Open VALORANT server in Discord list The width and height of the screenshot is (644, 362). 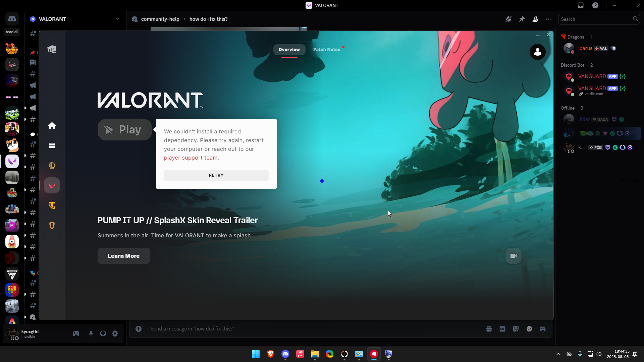pyautogui.click(x=12, y=161)
